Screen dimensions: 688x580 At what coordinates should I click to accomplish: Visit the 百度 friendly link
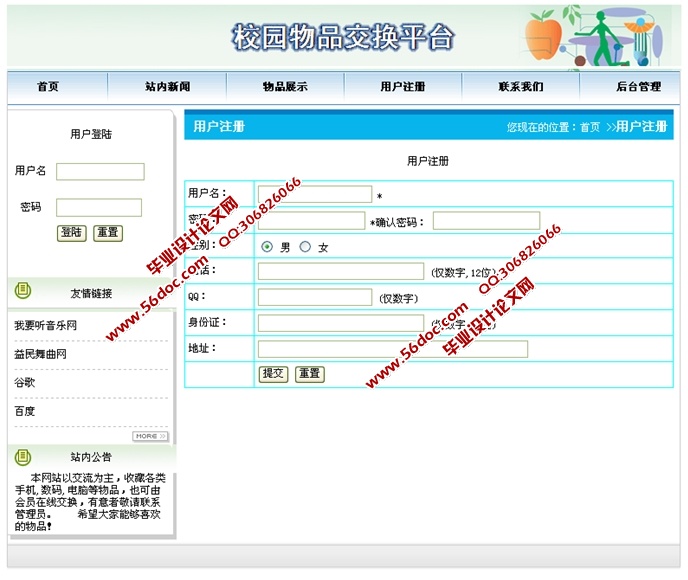tap(25, 411)
